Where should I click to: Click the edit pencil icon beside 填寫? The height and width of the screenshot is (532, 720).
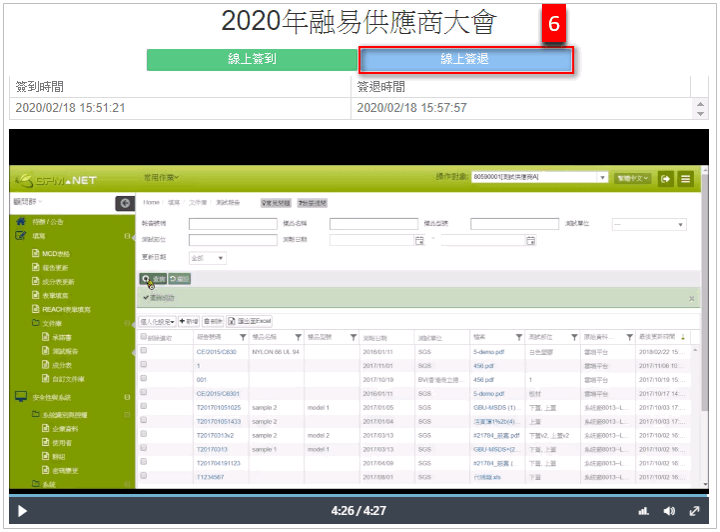pyautogui.click(x=21, y=235)
